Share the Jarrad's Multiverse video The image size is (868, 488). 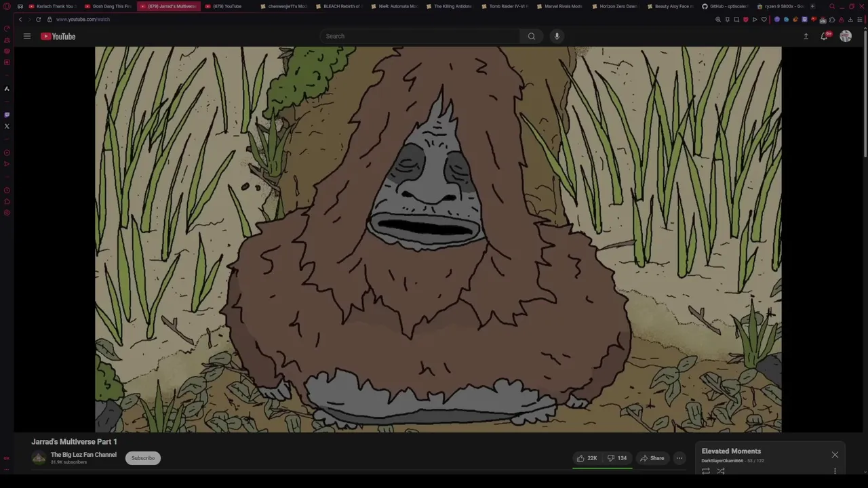pos(652,458)
